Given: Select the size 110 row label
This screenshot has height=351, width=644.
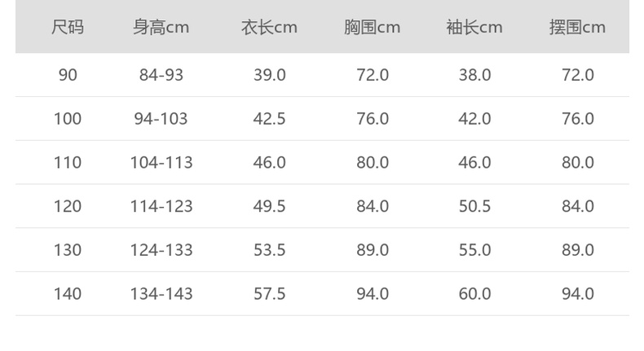Looking at the screenshot, I should (x=68, y=163).
